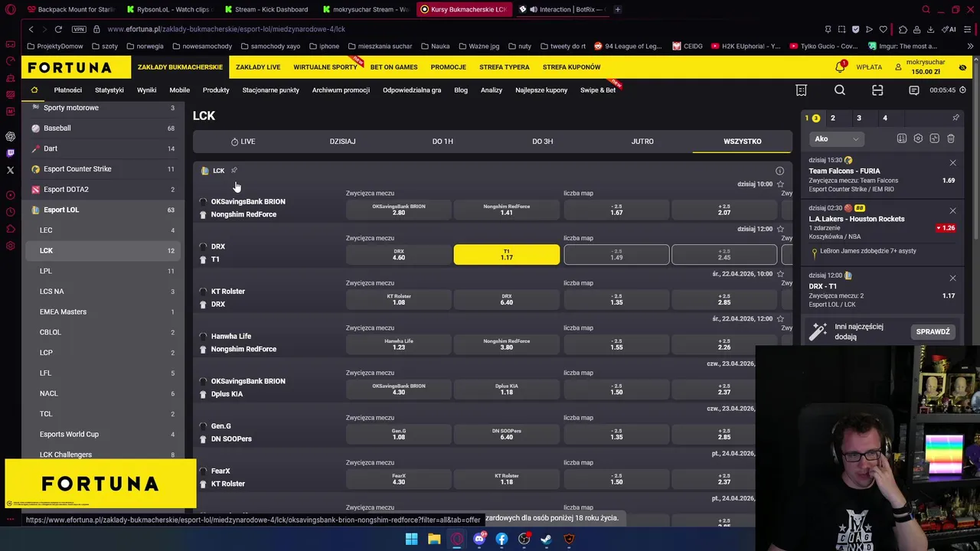Open the ZAKŁADY LIVE menu
The image size is (980, 551).
pyautogui.click(x=258, y=67)
